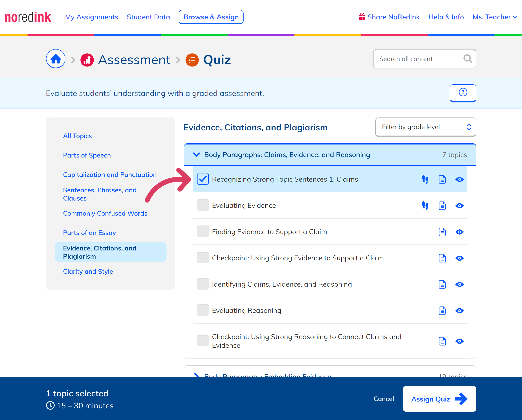Click footprints icon for Recognizing Strong Topic Sentences
The image size is (522, 420).
click(x=425, y=179)
